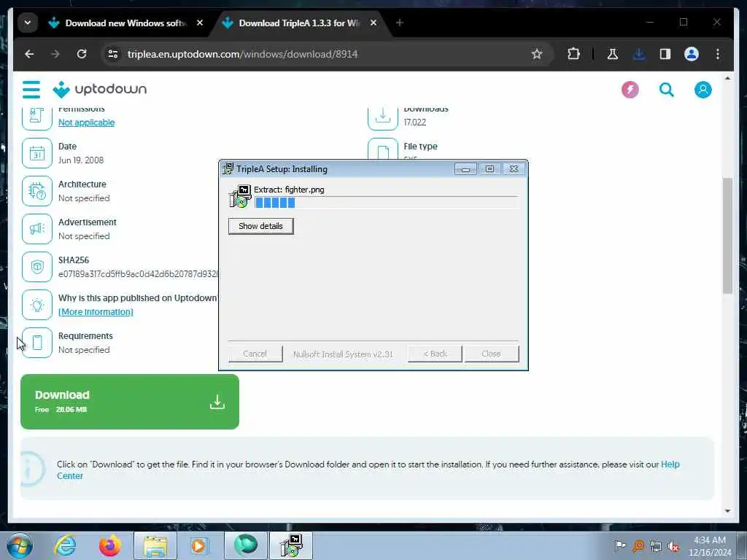Screen dimensions: 747x560
Task: Click the SHA256 hash value text
Action: pos(139,274)
